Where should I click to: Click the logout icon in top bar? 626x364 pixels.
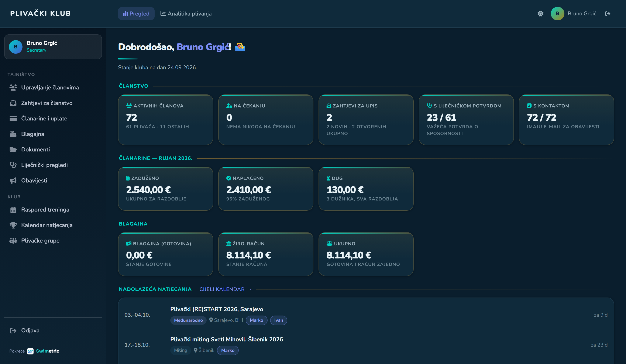[608, 14]
